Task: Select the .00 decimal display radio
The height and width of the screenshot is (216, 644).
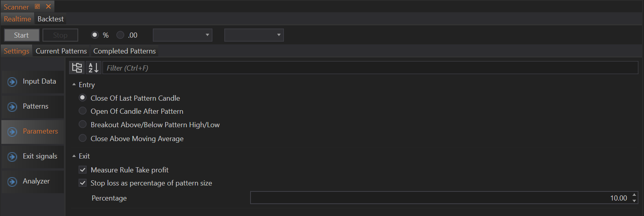Action: point(120,35)
